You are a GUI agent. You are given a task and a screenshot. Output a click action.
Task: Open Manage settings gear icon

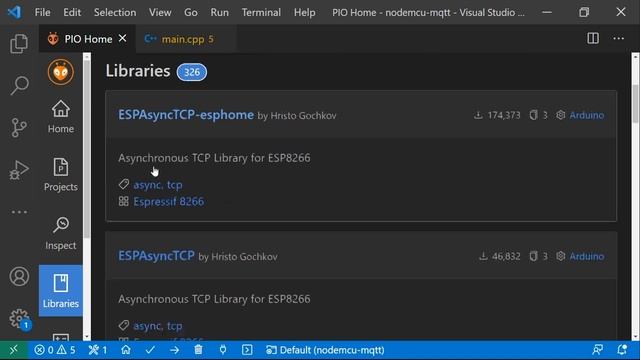(x=19, y=319)
